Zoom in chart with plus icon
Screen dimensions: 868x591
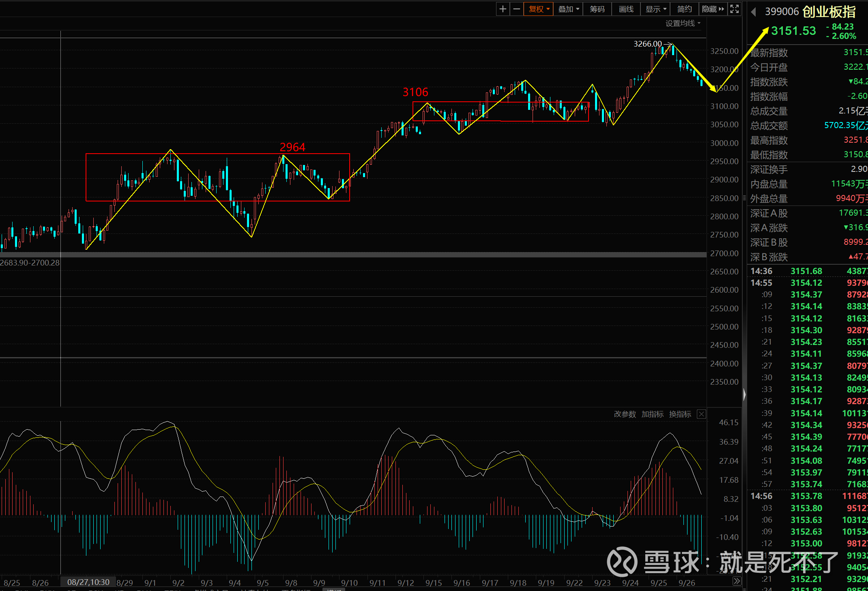[503, 9]
